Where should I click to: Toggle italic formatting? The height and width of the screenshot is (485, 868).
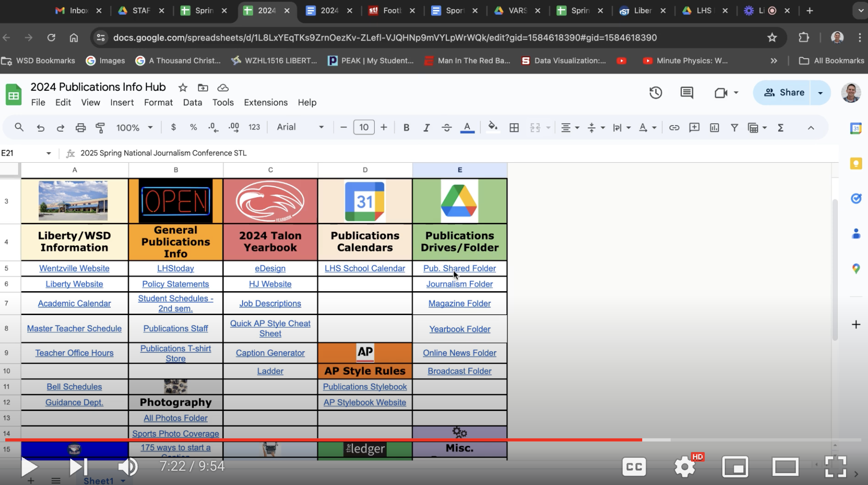426,127
